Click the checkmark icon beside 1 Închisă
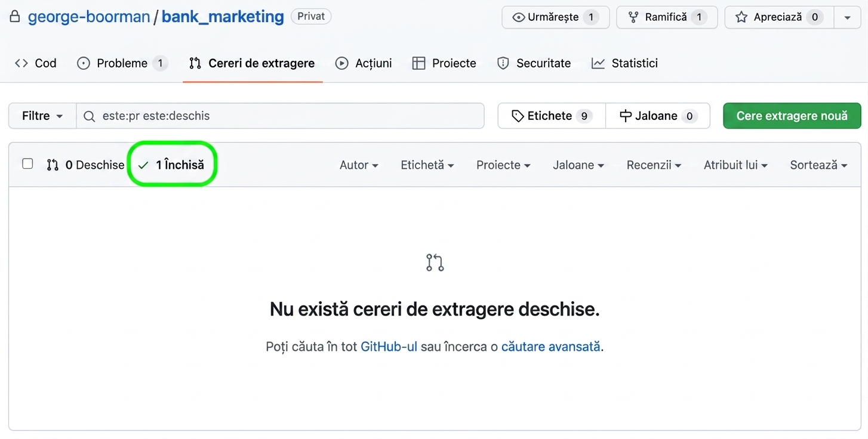The width and height of the screenshot is (868, 439). coord(143,165)
